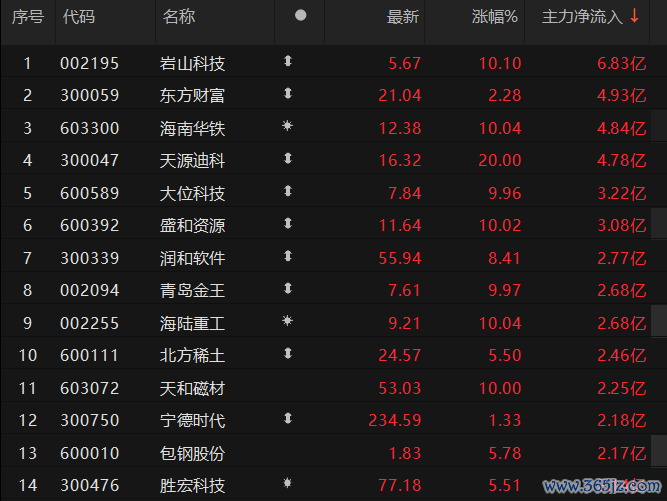
Task: Open stock 大位科技 by its name
Action: pyautogui.click(x=193, y=193)
